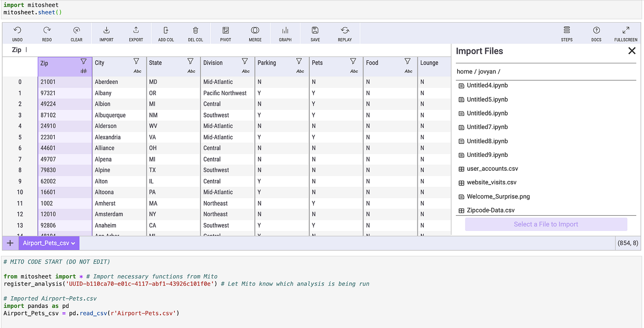
Task: Enable filtering on the Pets column
Action: pyautogui.click(x=354, y=61)
